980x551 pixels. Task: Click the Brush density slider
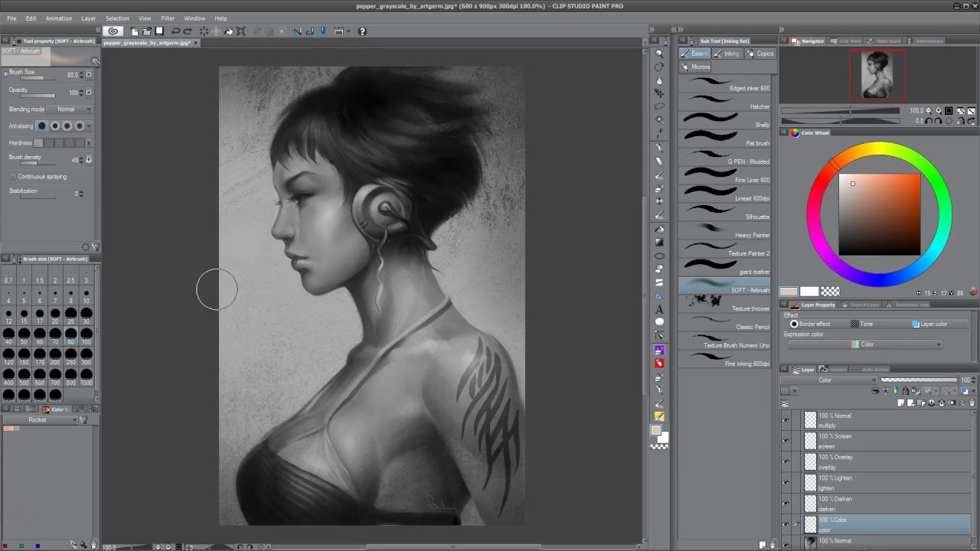pyautogui.click(x=38, y=163)
